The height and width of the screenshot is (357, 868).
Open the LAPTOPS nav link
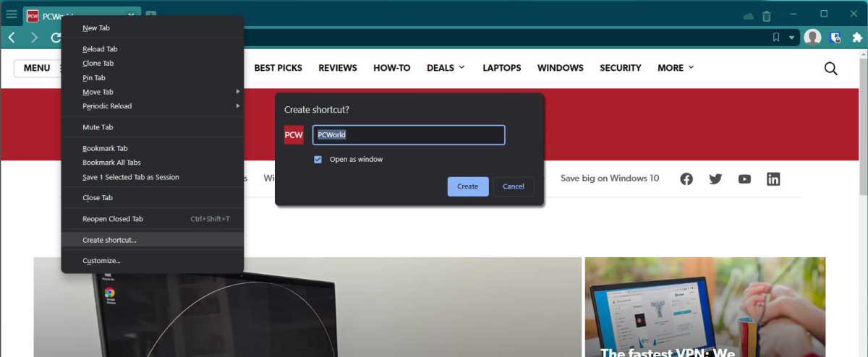502,68
